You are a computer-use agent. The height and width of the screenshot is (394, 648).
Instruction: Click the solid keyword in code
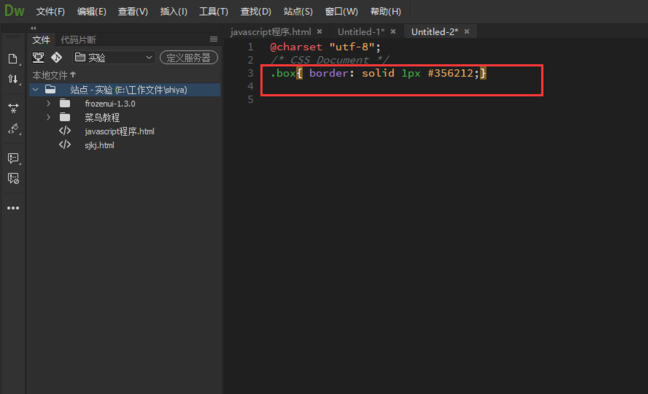378,73
